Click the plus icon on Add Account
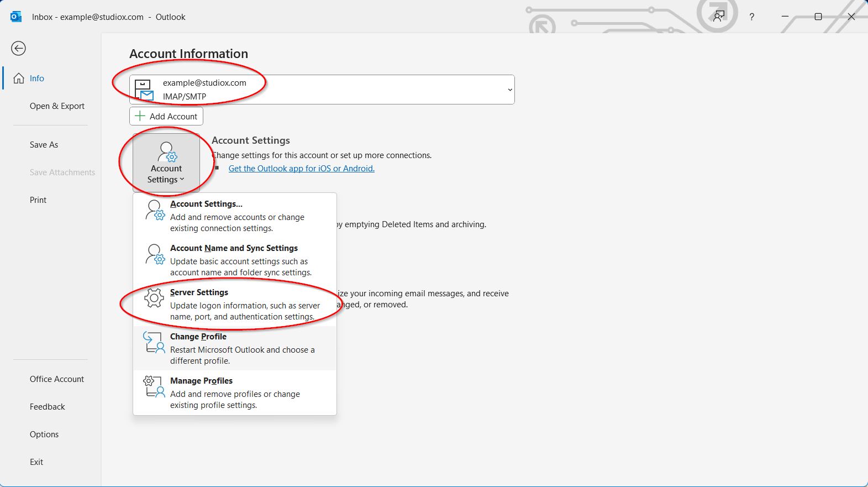This screenshot has height=487, width=868. coord(140,116)
